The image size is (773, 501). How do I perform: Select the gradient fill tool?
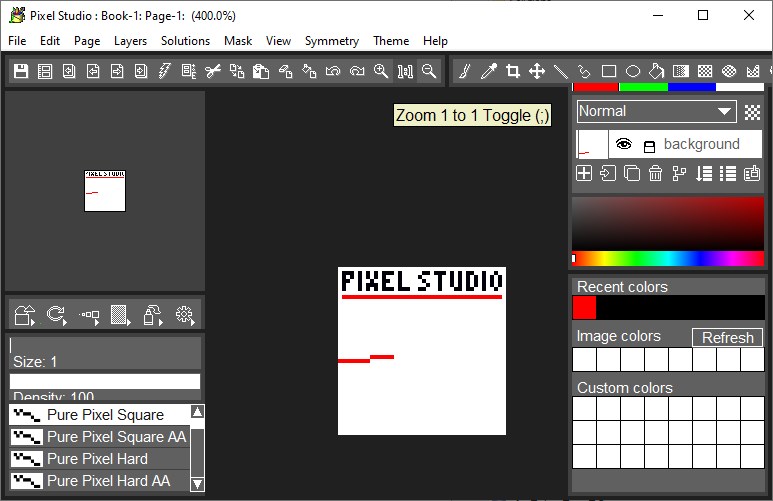(681, 72)
